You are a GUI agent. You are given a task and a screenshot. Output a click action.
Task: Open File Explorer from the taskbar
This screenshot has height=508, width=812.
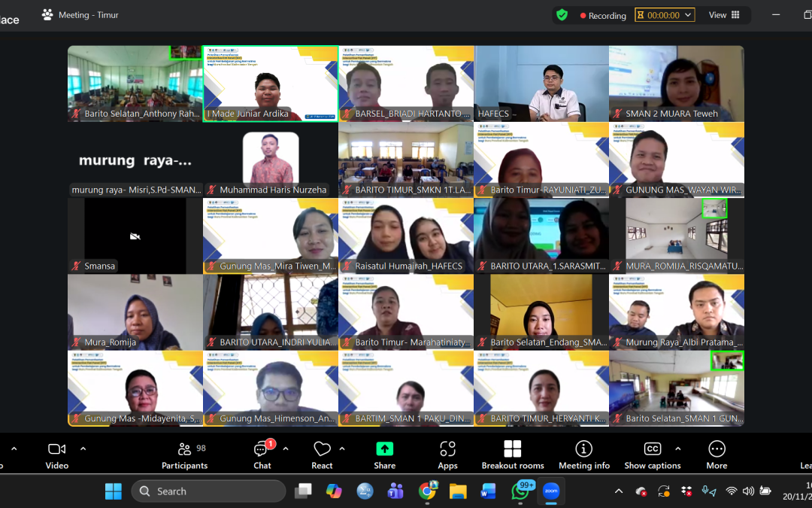[459, 491]
